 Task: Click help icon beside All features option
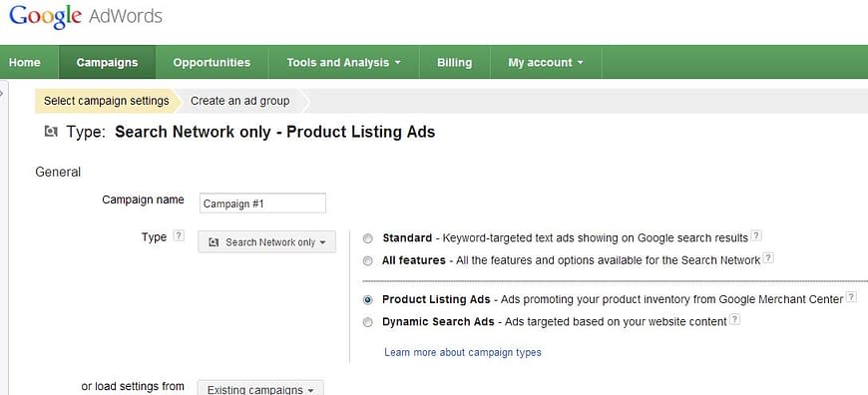768,257
